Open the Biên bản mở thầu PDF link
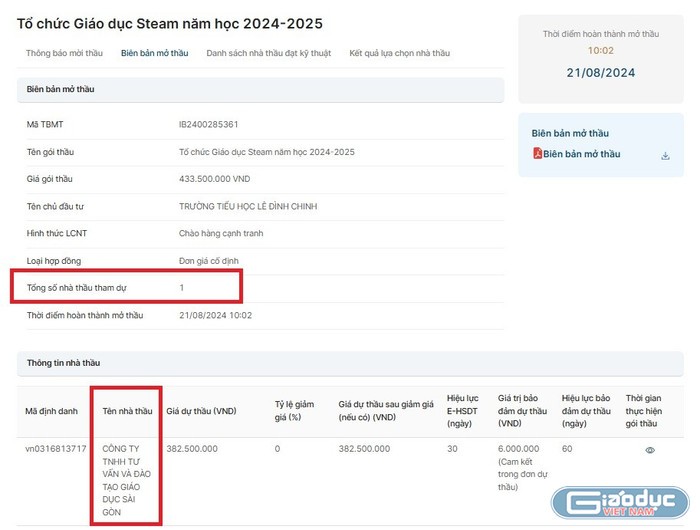 pos(581,154)
